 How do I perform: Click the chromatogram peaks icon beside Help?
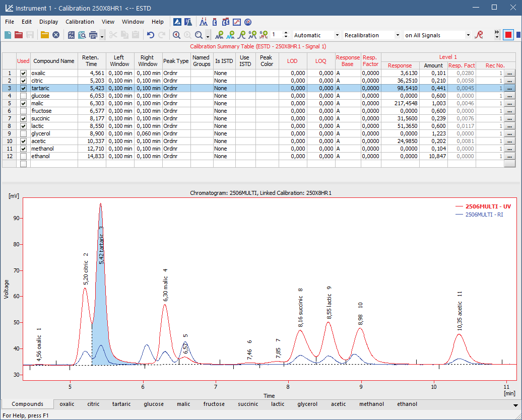[204, 22]
